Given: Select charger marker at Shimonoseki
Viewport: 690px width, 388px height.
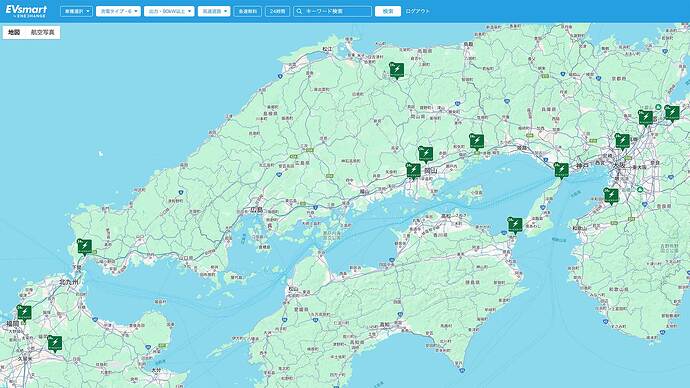Looking at the screenshot, I should click(84, 247).
